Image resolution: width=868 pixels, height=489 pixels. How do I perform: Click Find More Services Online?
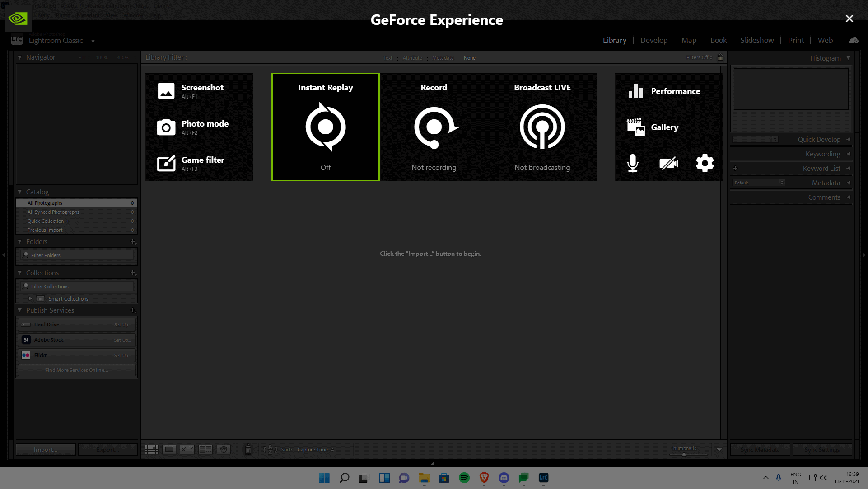click(x=76, y=370)
